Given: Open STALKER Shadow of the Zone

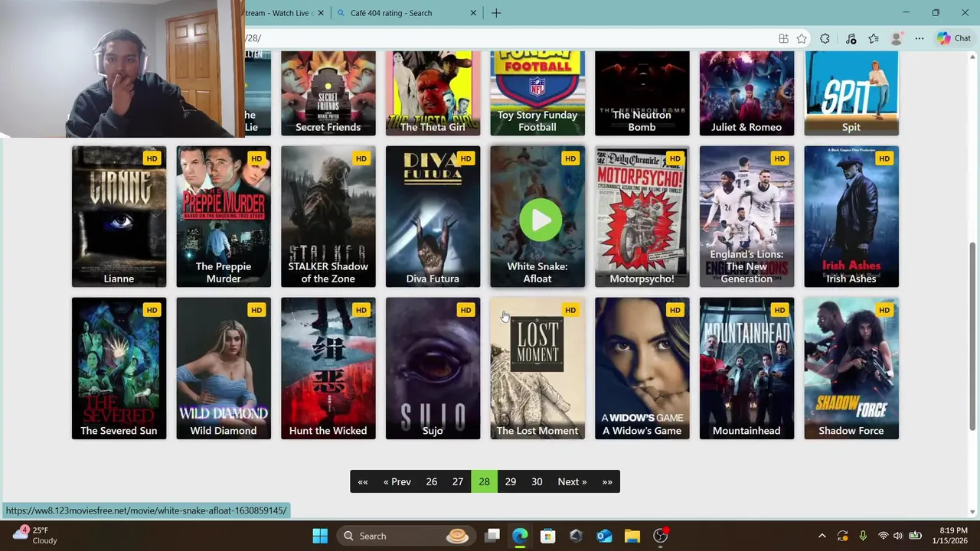Looking at the screenshot, I should click(328, 217).
